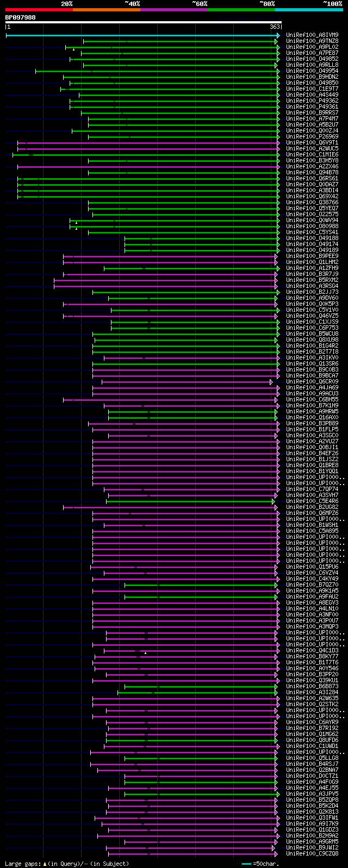Viewport: 348px width, 868px height.
Task: Open UniRef100_C5E4R6 label
Action: [312, 501]
